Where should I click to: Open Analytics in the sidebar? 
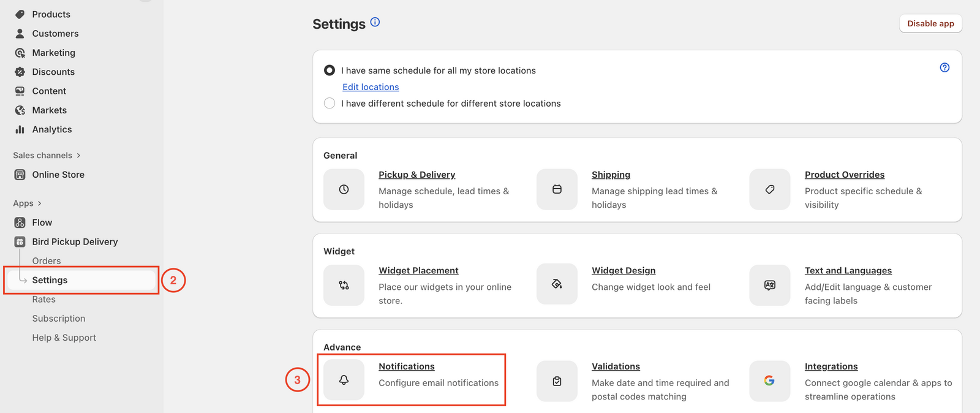pos(52,129)
